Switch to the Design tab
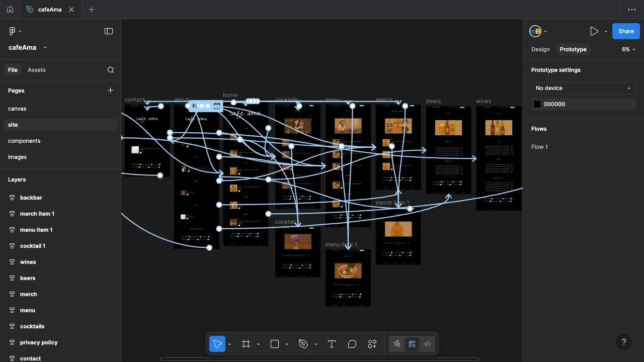 tap(540, 49)
